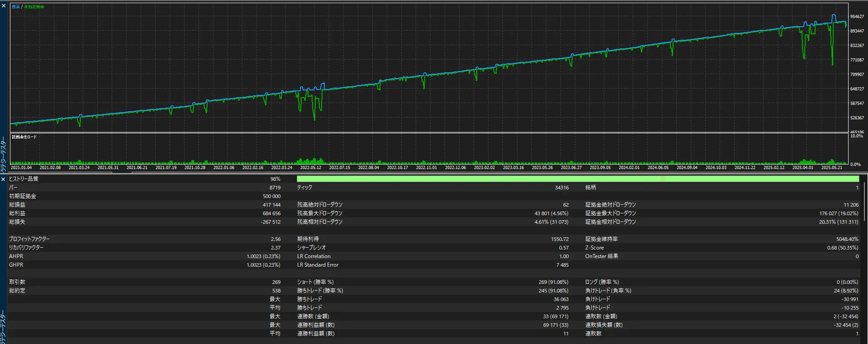Click the value -32 454 (2)

pyautogui.click(x=846, y=325)
